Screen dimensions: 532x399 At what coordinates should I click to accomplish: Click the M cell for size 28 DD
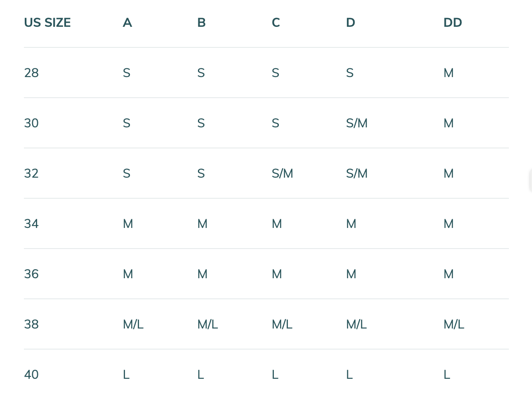[448, 73]
